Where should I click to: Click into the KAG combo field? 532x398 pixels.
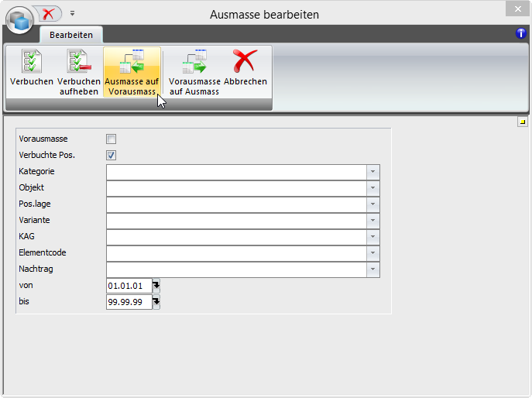point(236,237)
